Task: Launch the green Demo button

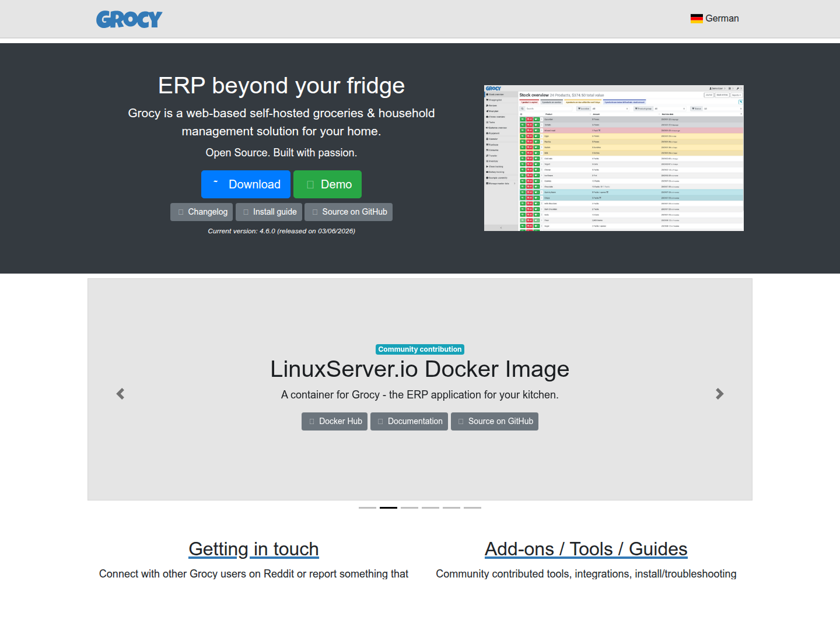Action: [327, 184]
